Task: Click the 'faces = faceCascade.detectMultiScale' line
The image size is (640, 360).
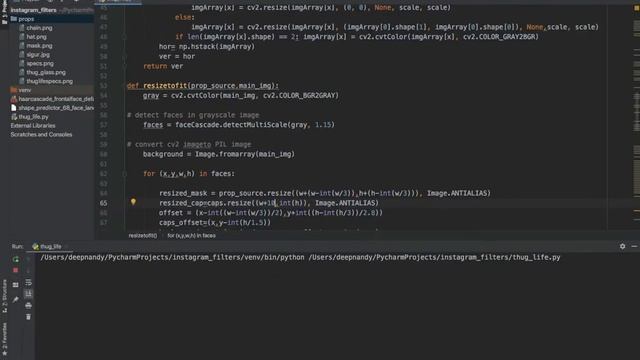Action: click(x=239, y=125)
